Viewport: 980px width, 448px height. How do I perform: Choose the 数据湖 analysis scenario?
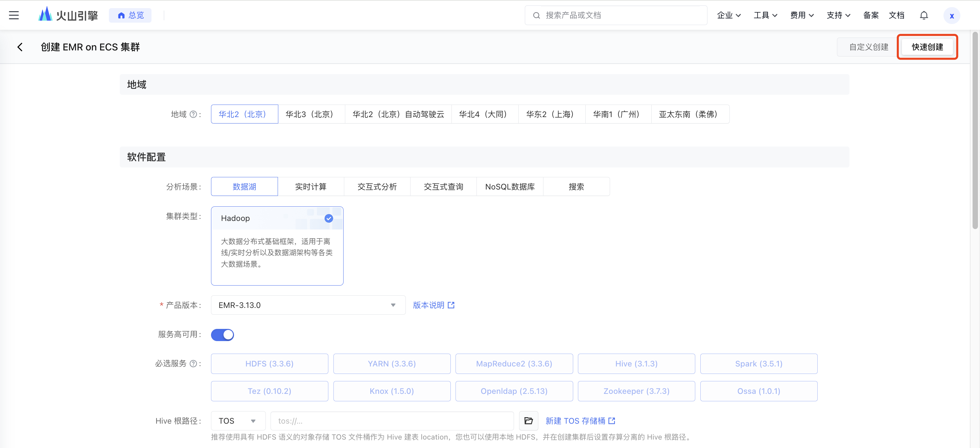point(244,186)
